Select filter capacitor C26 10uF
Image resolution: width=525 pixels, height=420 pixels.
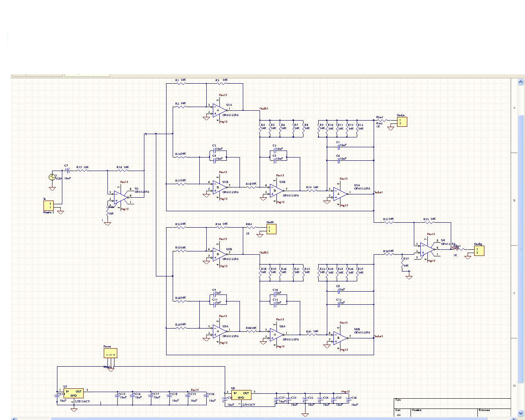(x=348, y=399)
